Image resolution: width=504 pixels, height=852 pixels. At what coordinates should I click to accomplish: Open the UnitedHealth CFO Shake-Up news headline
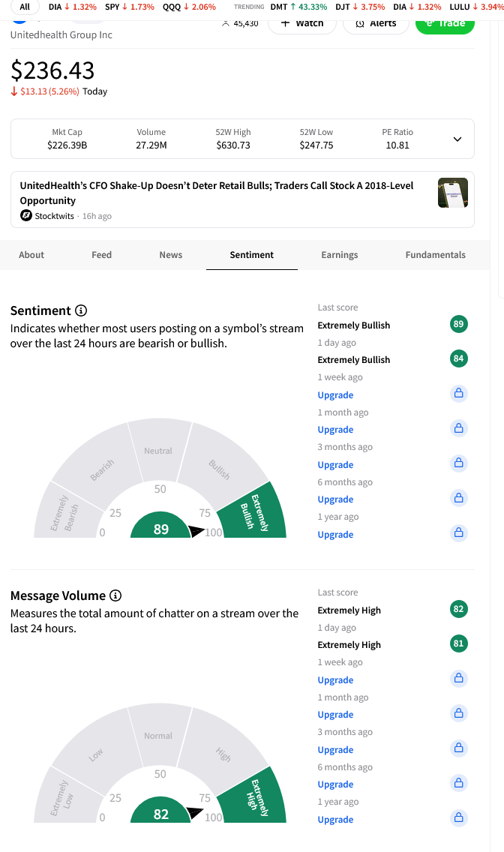[217, 193]
